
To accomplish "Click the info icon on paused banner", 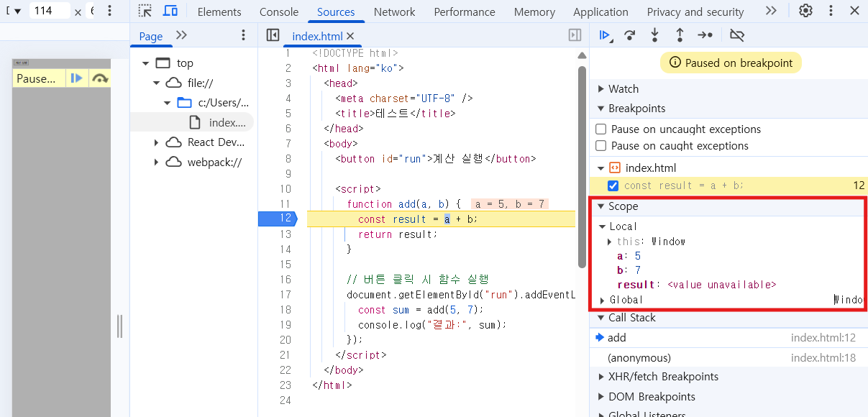I will 675,63.
